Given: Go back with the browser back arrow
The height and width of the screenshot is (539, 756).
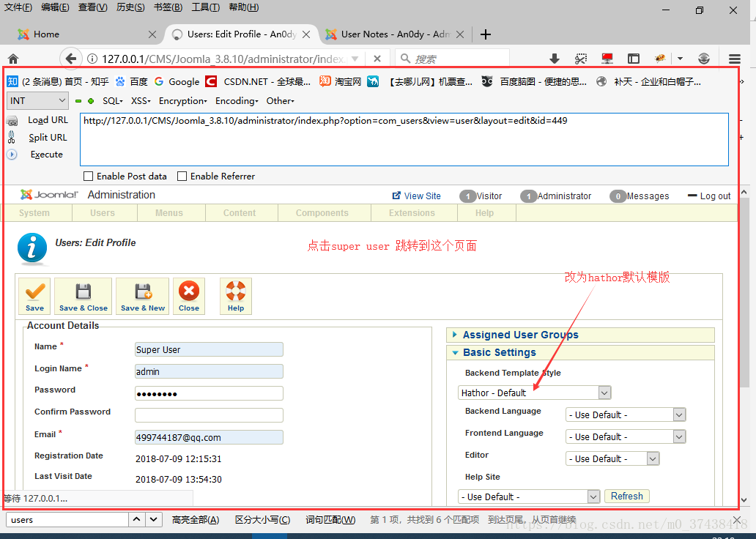Looking at the screenshot, I should 70,59.
